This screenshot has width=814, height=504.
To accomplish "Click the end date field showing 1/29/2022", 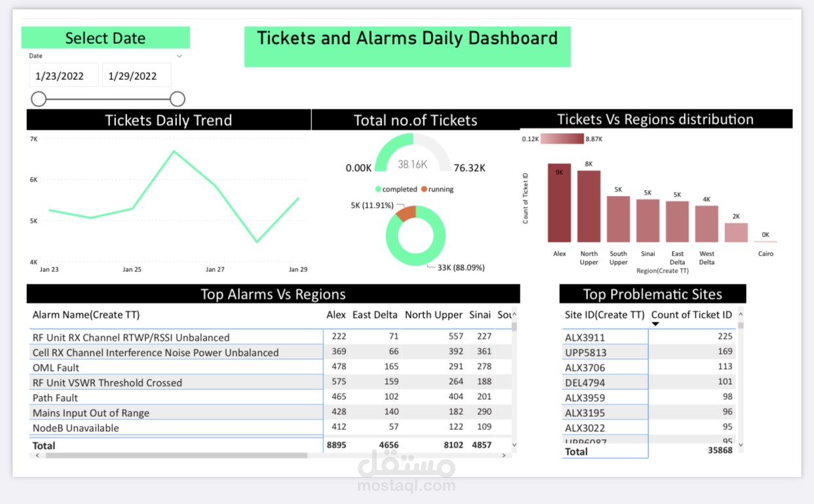I will [x=136, y=75].
